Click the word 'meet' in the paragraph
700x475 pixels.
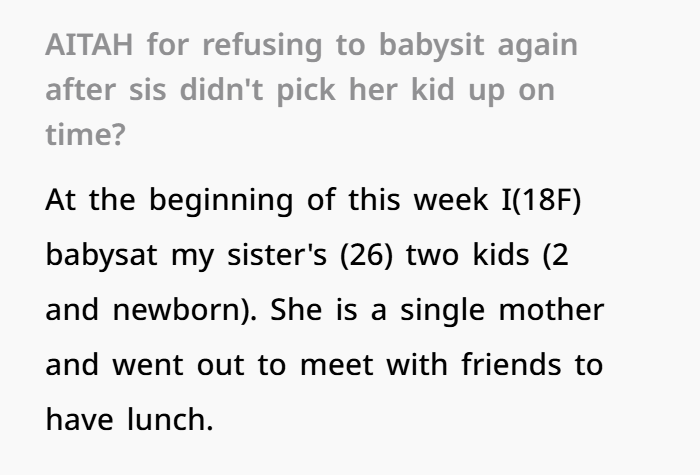coord(336,365)
